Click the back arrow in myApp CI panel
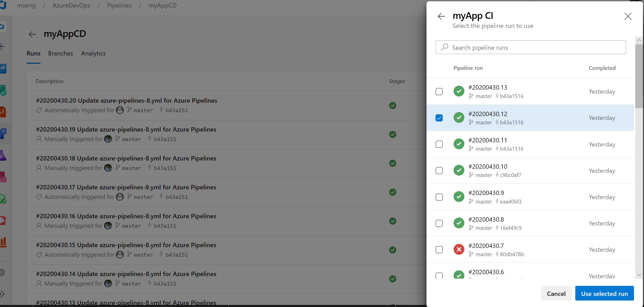 tap(441, 16)
